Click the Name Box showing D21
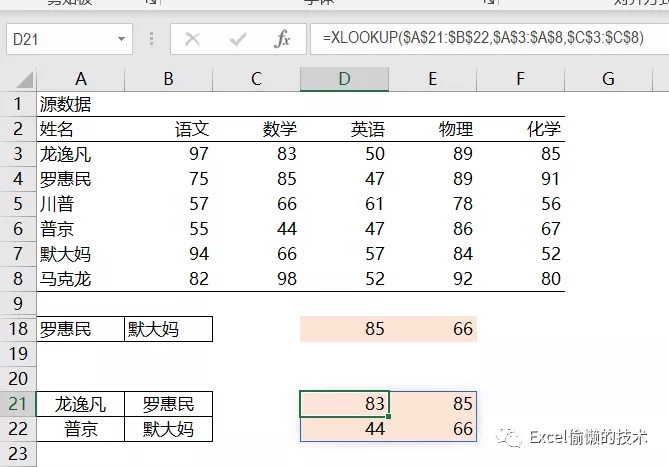The height and width of the screenshot is (467, 669). coord(69,39)
